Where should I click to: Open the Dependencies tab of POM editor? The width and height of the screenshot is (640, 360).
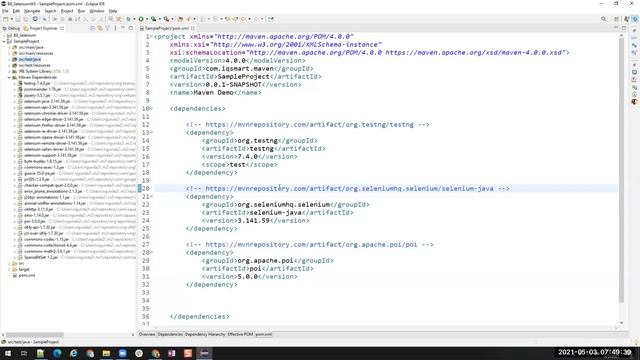point(170,334)
